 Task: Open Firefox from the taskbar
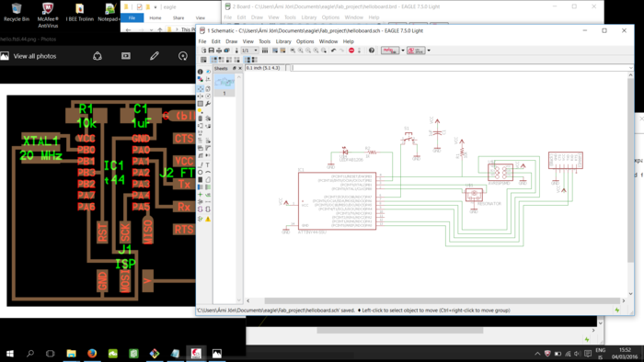pos(92,353)
